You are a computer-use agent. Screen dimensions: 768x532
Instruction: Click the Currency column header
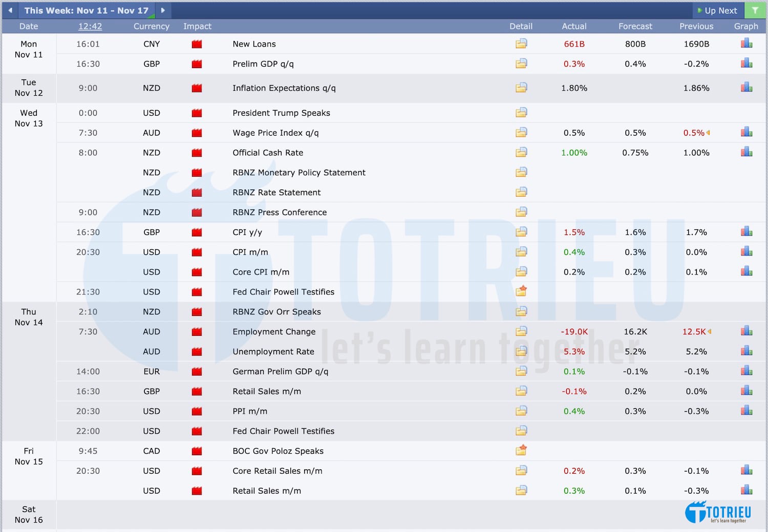[151, 26]
